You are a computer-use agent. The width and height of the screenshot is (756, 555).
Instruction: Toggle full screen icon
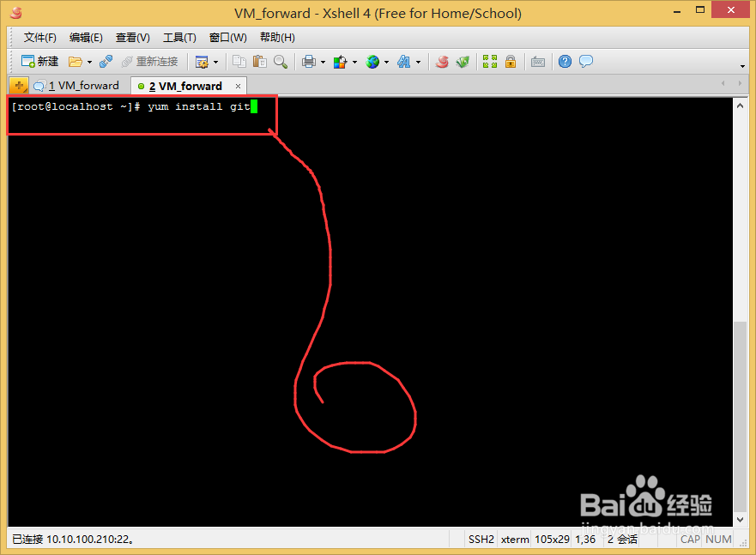490,61
